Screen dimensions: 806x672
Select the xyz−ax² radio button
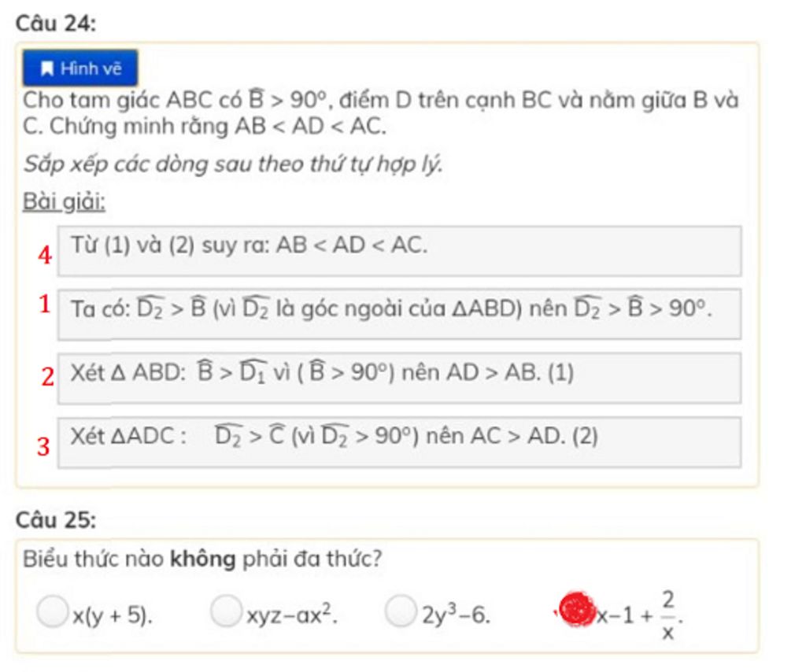pyautogui.click(x=227, y=611)
